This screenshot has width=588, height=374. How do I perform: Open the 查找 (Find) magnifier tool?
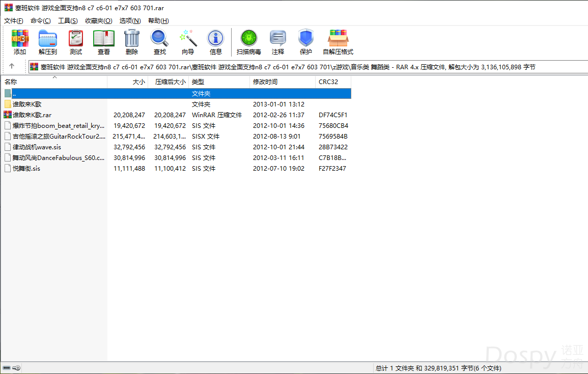coord(160,42)
